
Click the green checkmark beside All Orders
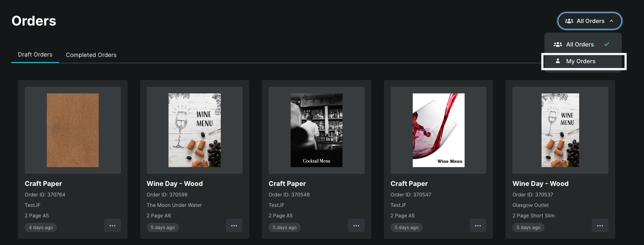[607, 44]
